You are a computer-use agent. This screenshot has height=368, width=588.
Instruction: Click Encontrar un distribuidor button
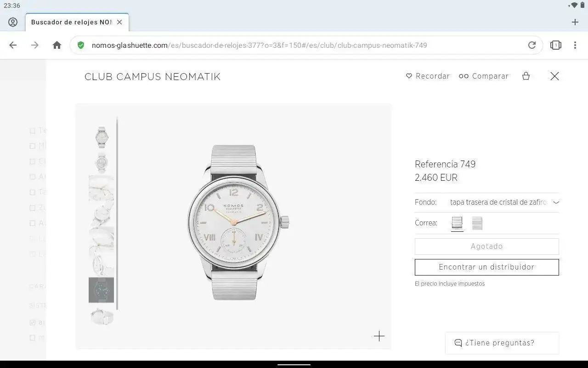(x=486, y=267)
